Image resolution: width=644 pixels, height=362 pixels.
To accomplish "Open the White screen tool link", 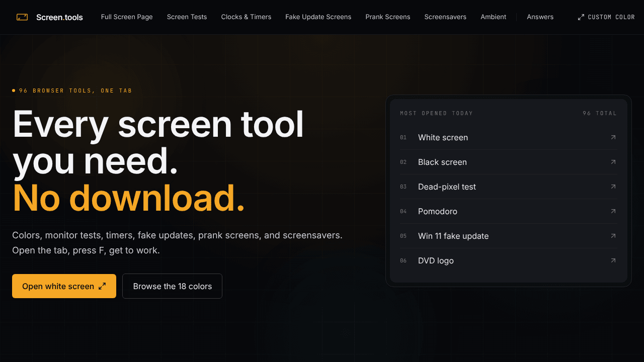I will [508, 137].
